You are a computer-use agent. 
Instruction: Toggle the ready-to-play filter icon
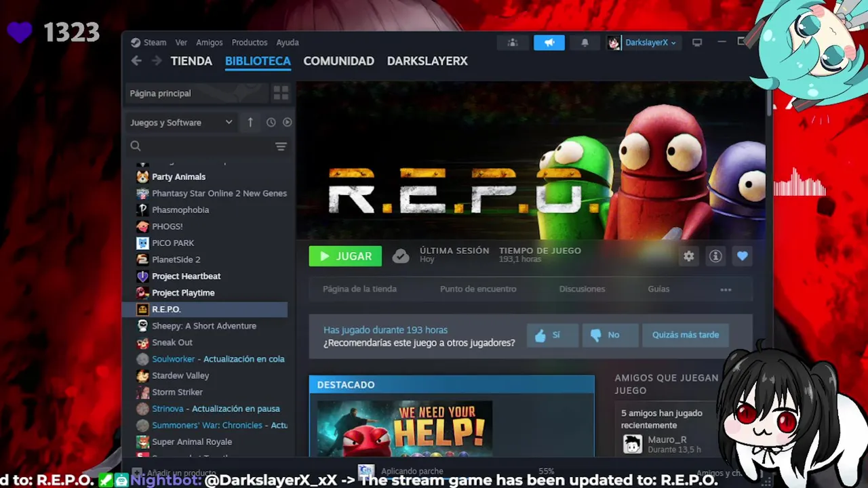point(287,123)
